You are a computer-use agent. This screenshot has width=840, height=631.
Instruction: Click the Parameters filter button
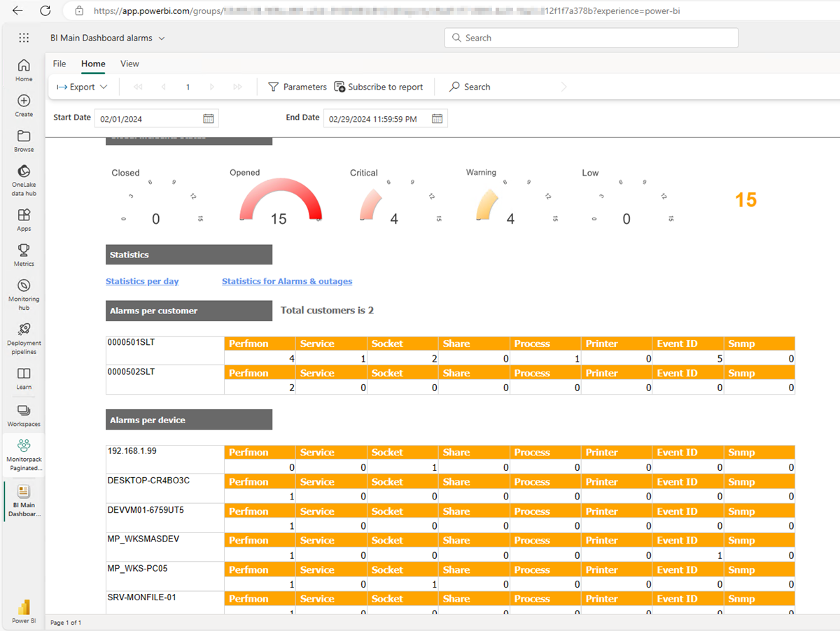pos(297,87)
